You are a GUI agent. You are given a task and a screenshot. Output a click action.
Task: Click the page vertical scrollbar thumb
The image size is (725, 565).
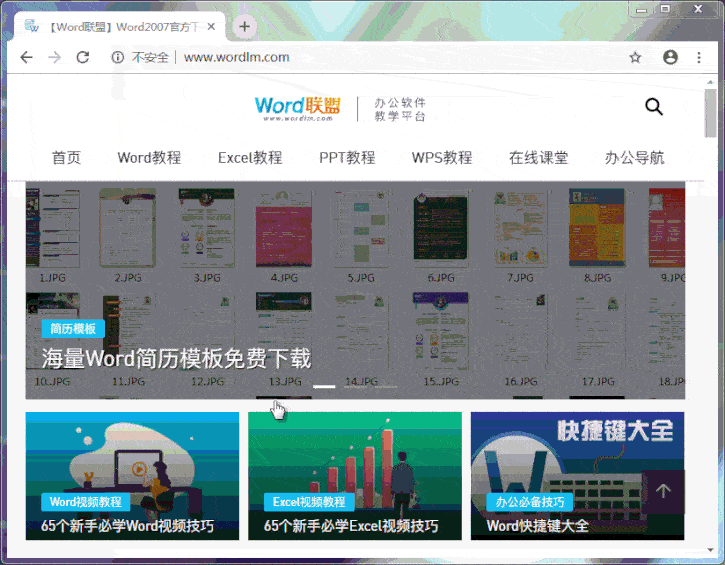[710, 113]
